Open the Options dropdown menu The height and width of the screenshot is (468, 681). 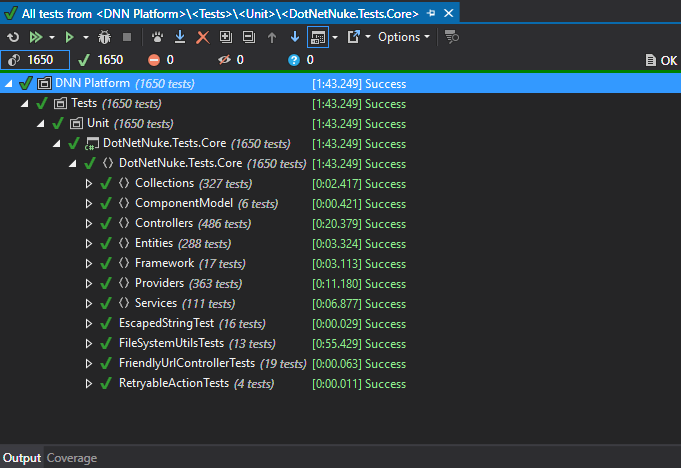[x=403, y=37]
